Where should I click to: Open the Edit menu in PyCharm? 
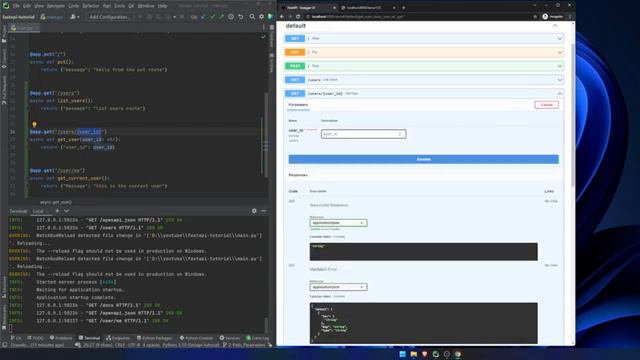tap(27, 6)
